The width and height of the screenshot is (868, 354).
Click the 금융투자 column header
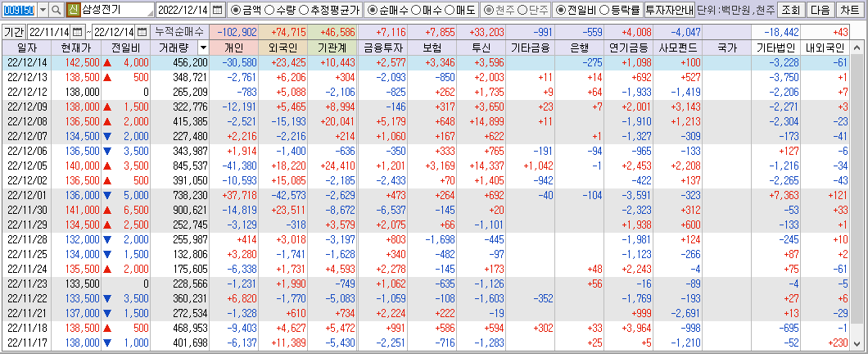(x=382, y=48)
